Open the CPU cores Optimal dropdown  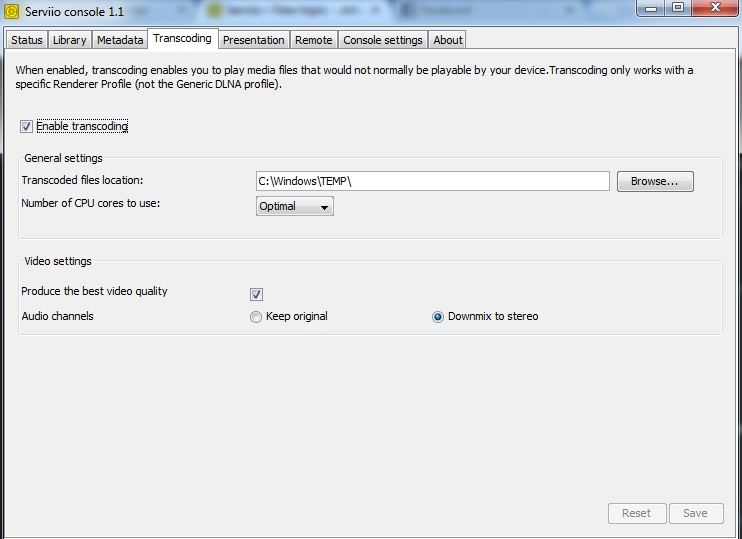point(294,207)
